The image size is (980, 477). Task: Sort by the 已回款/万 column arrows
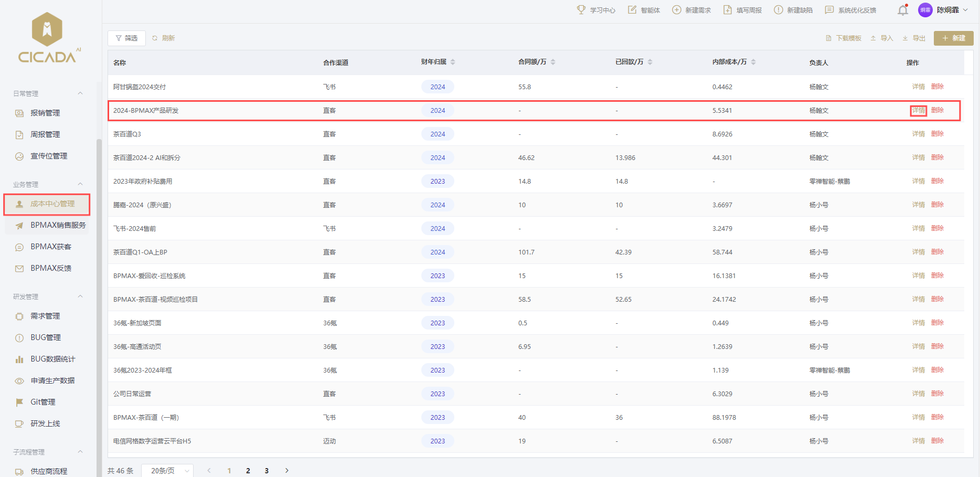tap(650, 62)
